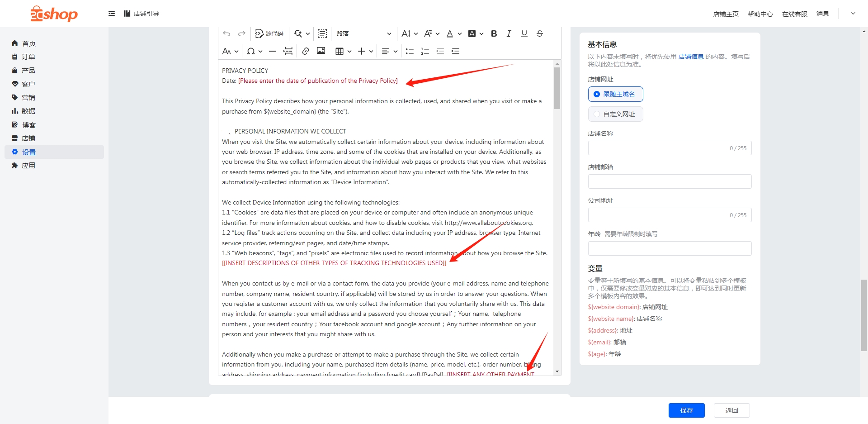Open font background color picker
The image size is (868, 424).
click(x=472, y=33)
